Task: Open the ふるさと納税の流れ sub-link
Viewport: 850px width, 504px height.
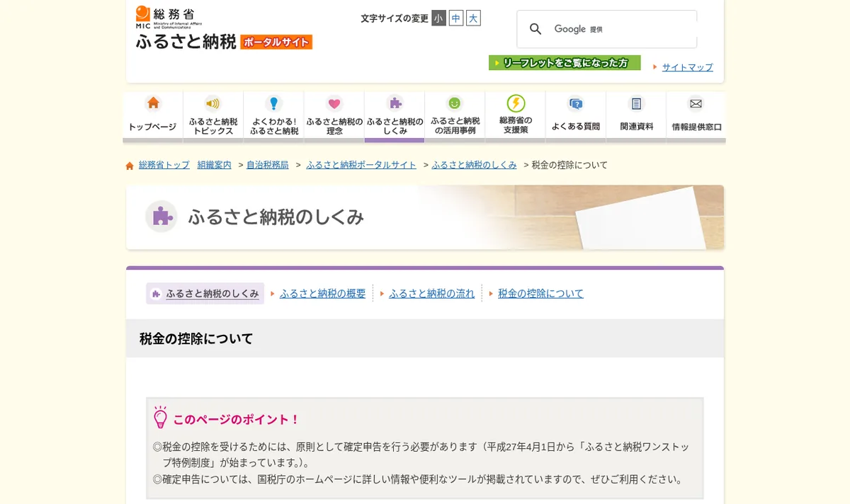Action: (x=431, y=294)
